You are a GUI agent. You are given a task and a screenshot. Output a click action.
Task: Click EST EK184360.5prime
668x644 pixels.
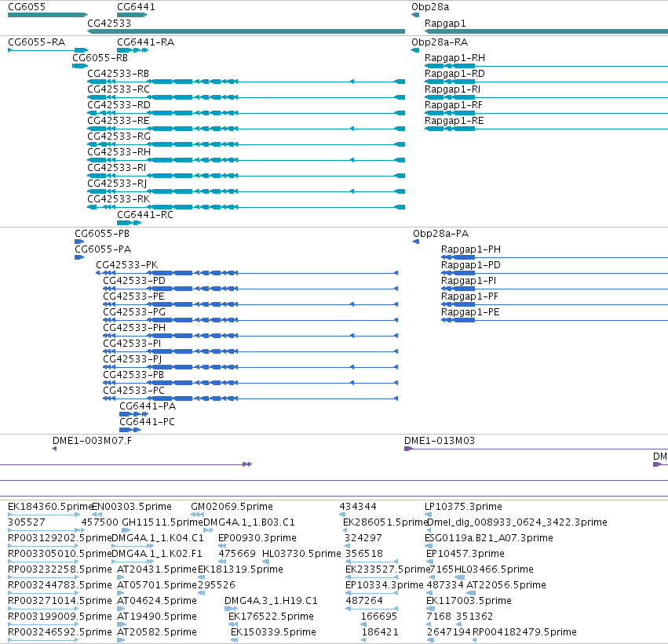[50, 507]
